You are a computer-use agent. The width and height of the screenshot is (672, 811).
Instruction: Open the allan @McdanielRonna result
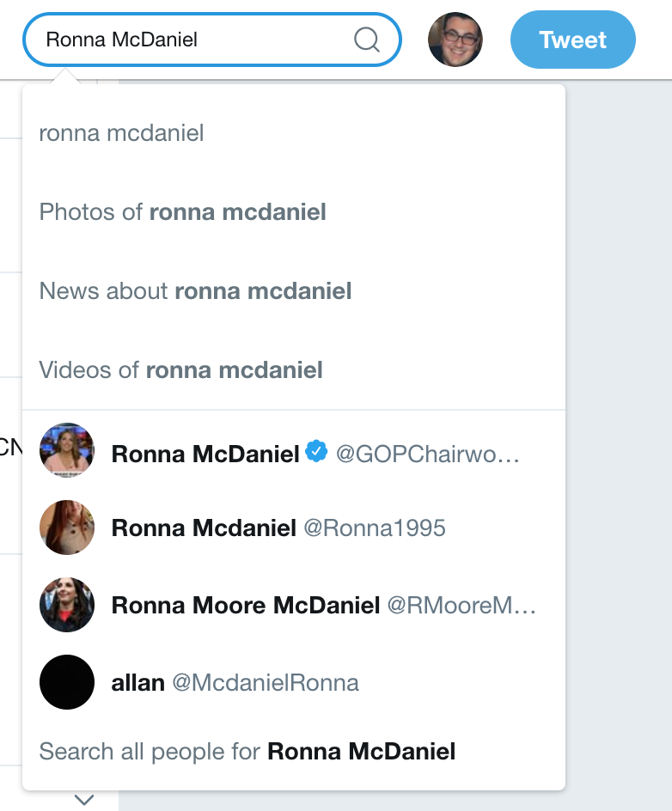[294, 682]
